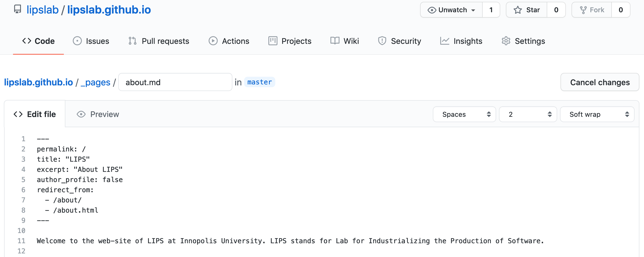Click the '- /about/' line
Screen dimensions: 644x257
click(63, 200)
